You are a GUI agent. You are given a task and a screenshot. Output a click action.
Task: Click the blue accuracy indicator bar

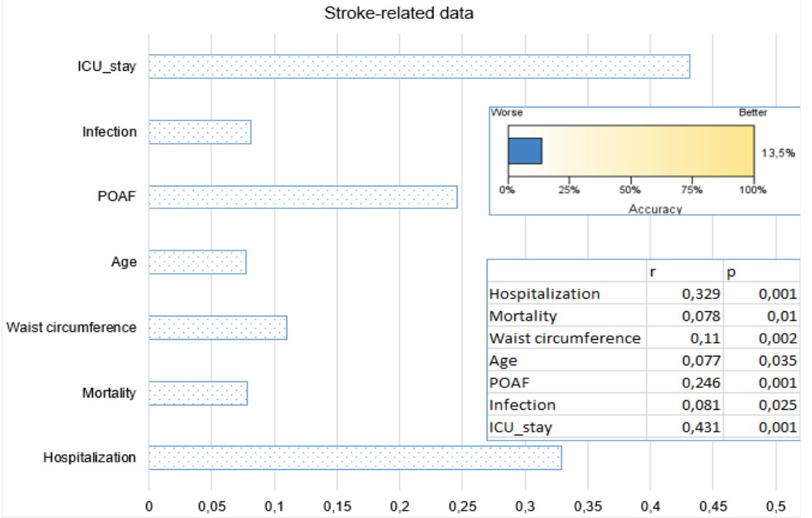point(525,151)
